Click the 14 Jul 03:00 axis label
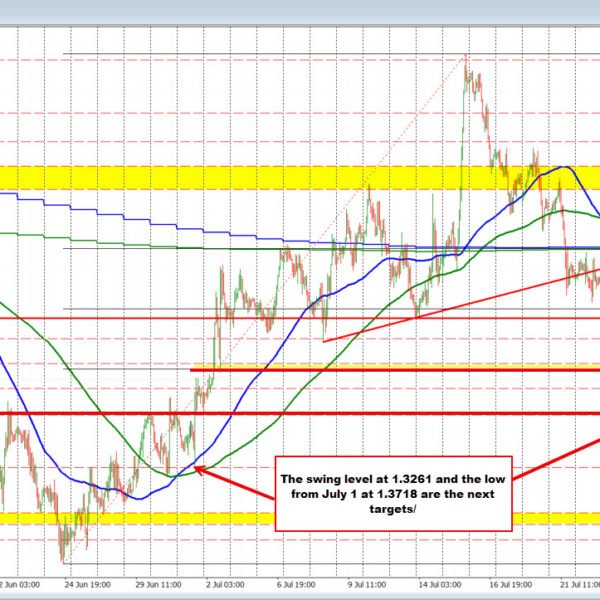 (440, 585)
